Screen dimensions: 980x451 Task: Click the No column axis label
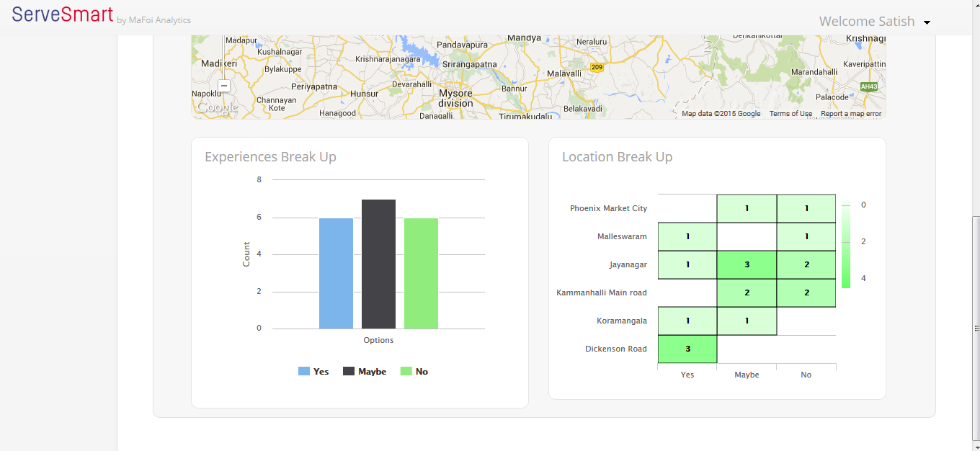tap(806, 375)
